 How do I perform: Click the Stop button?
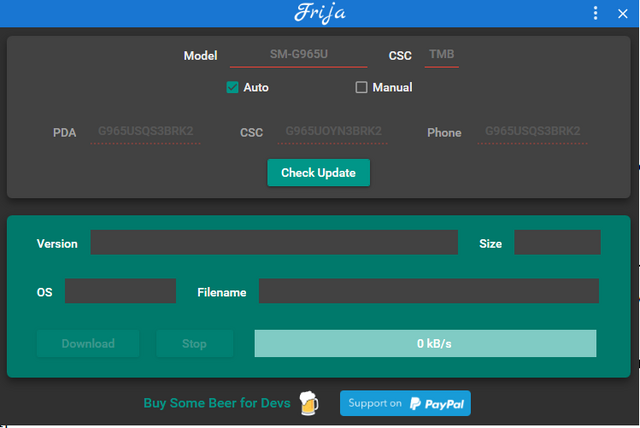195,344
